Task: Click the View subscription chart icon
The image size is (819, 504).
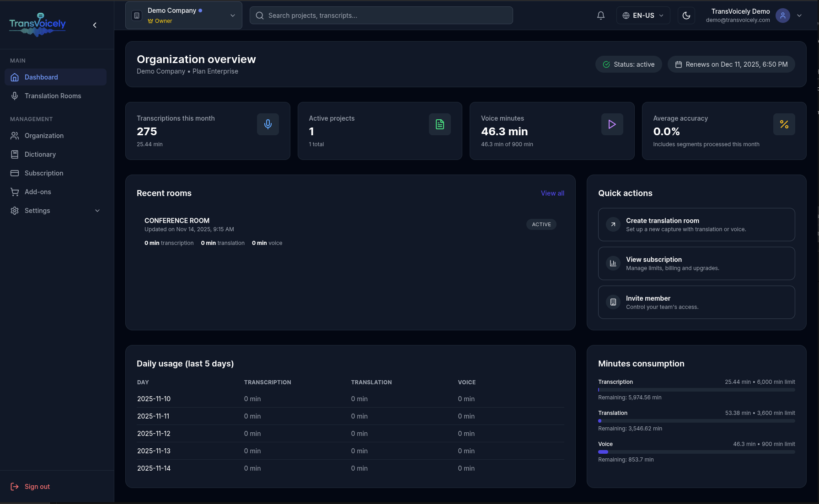Action: (x=613, y=264)
